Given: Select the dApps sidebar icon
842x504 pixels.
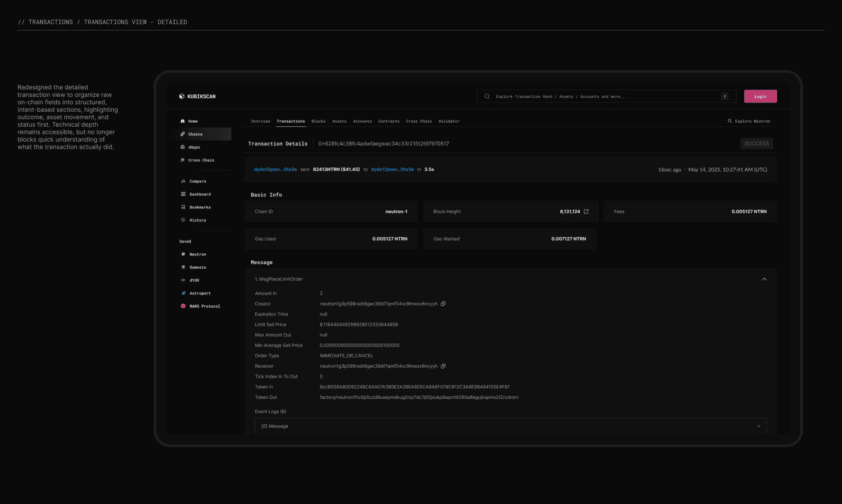Looking at the screenshot, I should click(182, 147).
